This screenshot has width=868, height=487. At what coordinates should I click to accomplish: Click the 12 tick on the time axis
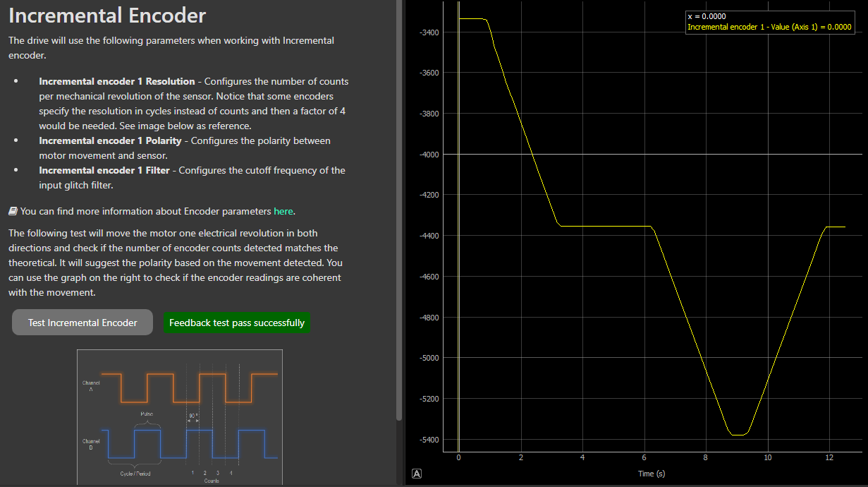pyautogui.click(x=829, y=457)
